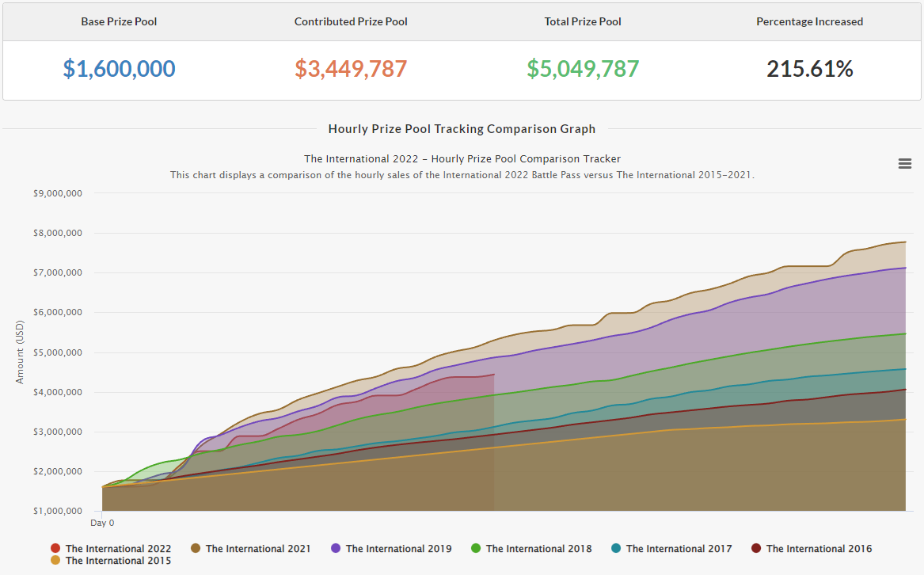Click the orange 2015 legend marker dot
The image size is (924, 575).
click(x=55, y=560)
